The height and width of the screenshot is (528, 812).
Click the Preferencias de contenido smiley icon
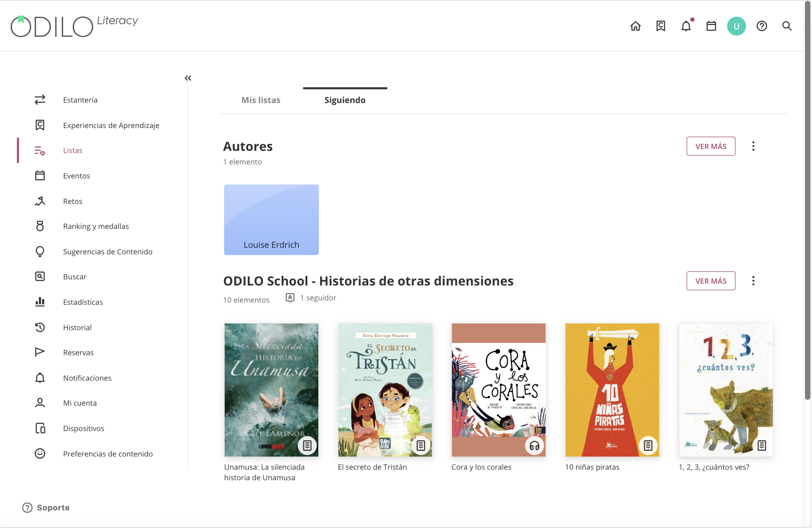pos(40,454)
